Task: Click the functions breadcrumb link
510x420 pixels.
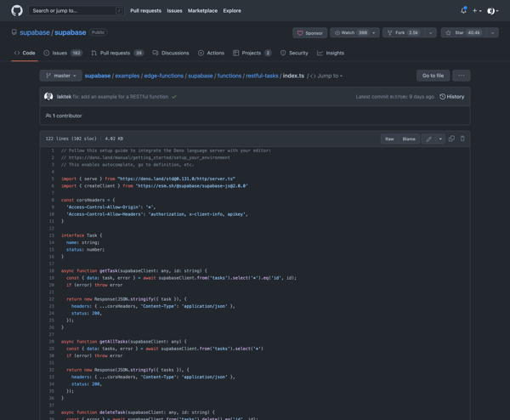Action: (229, 76)
